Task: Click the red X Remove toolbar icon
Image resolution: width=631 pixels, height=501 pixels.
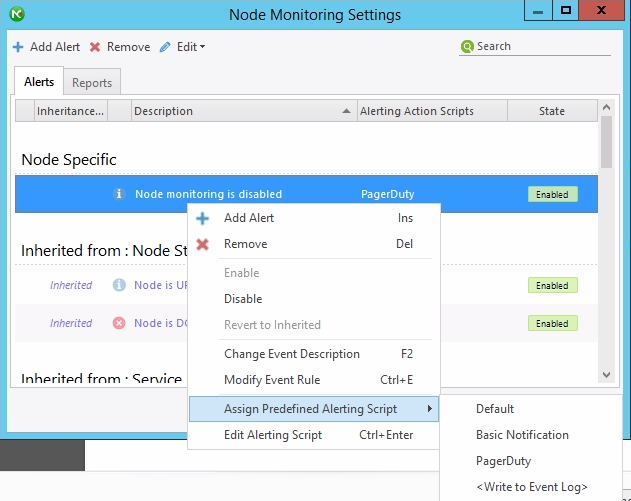Action: click(95, 47)
